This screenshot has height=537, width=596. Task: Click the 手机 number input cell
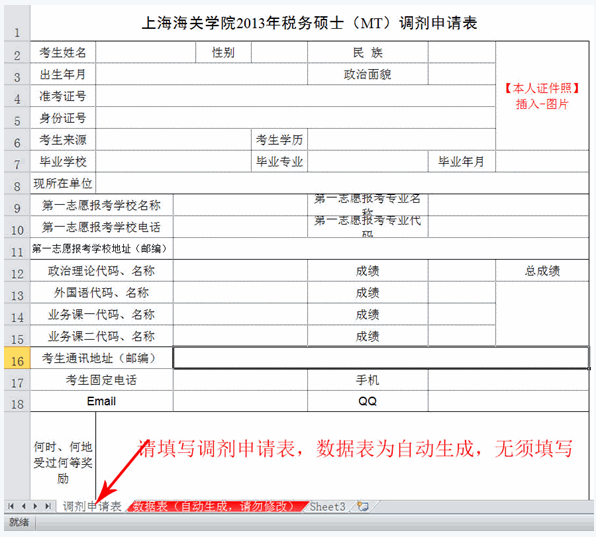point(509,379)
